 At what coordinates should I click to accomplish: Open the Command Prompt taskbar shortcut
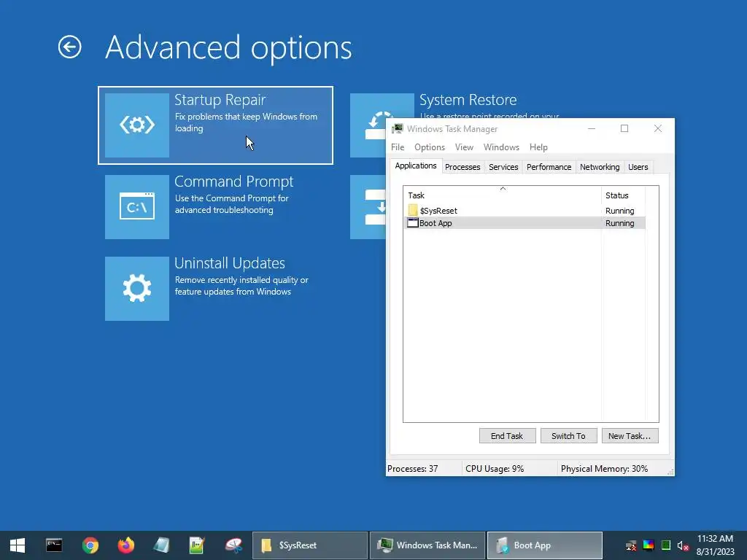[x=54, y=545]
